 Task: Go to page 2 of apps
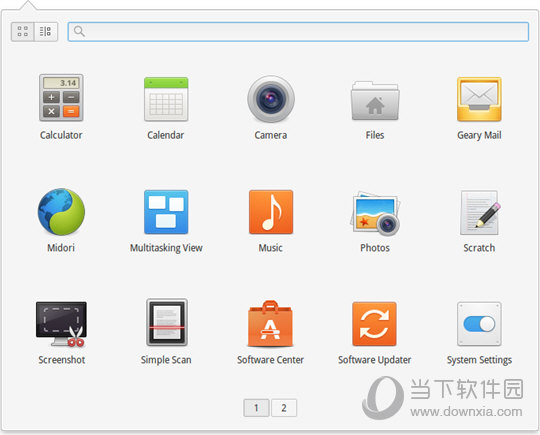[284, 408]
